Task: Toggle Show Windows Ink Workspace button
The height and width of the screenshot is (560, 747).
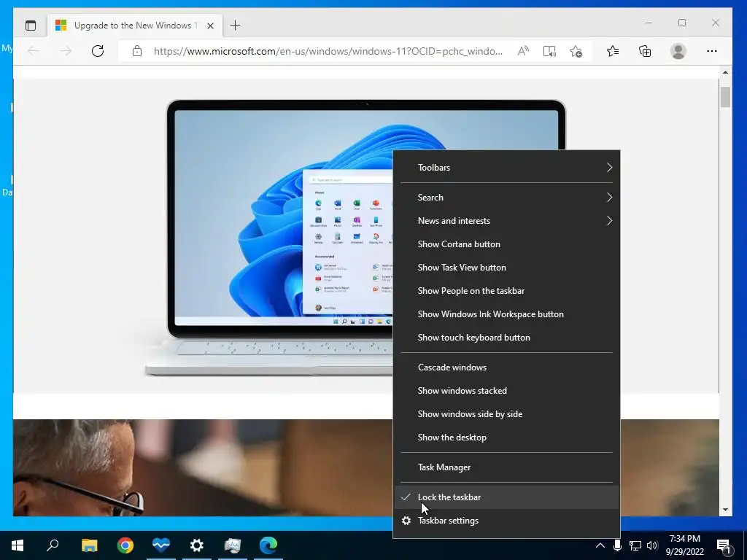Action: click(x=506, y=314)
